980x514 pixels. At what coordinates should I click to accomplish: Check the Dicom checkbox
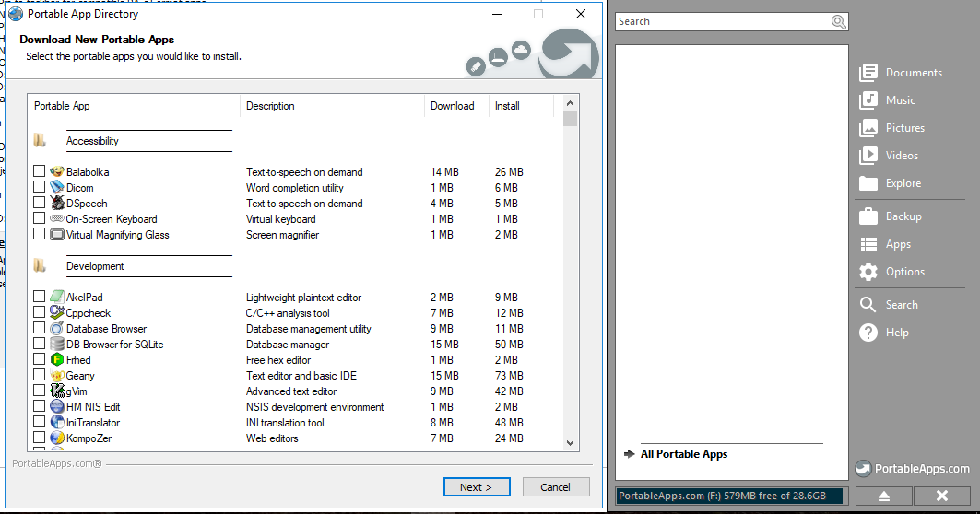(40, 187)
